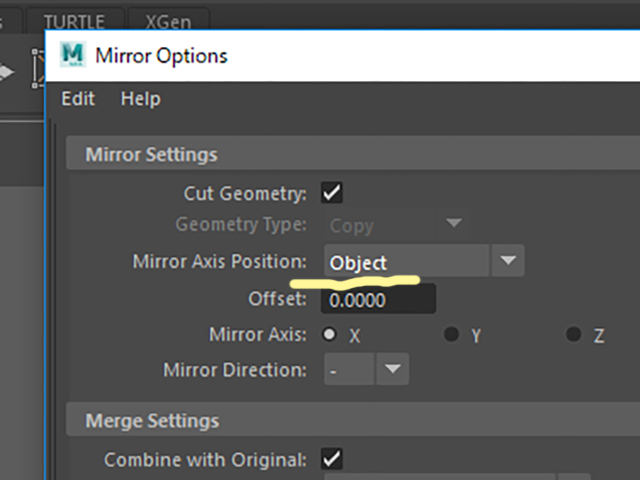Viewport: 640px width, 480px height.
Task: Switch to the XGen shelf tab
Action: coord(168,21)
